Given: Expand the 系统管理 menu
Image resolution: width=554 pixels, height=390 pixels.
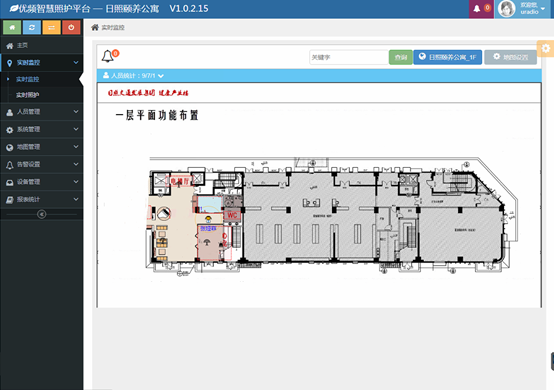Looking at the screenshot, I should (x=42, y=129).
